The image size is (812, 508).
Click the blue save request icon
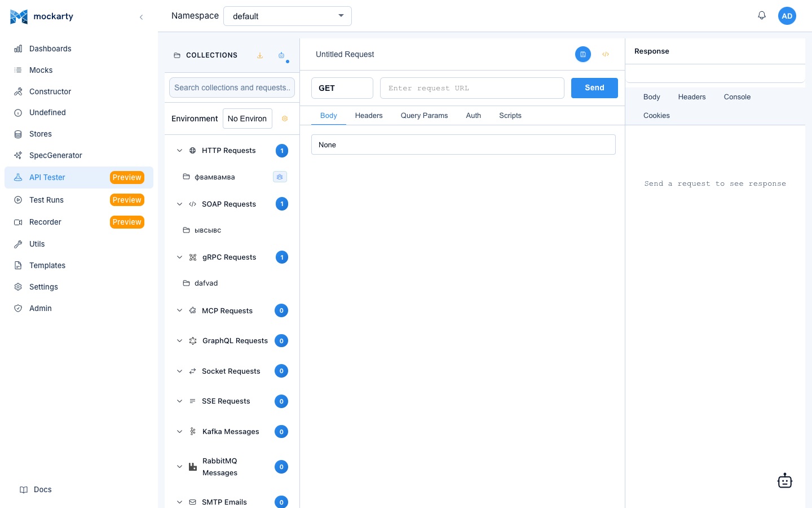tap(583, 54)
